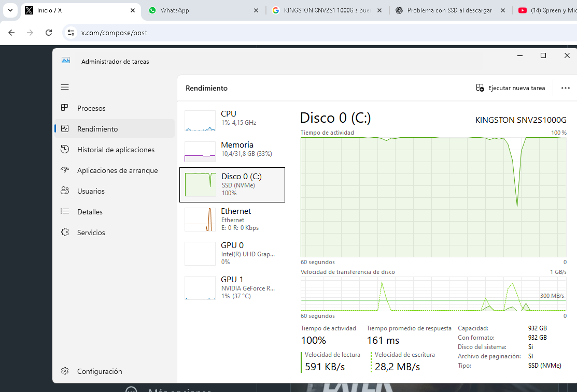Switch to the KINGSTON SNV2S1 1000G tab

pos(327,10)
